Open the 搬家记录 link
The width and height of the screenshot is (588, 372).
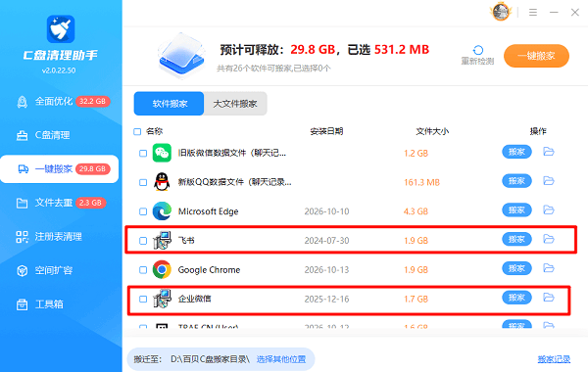tap(554, 359)
